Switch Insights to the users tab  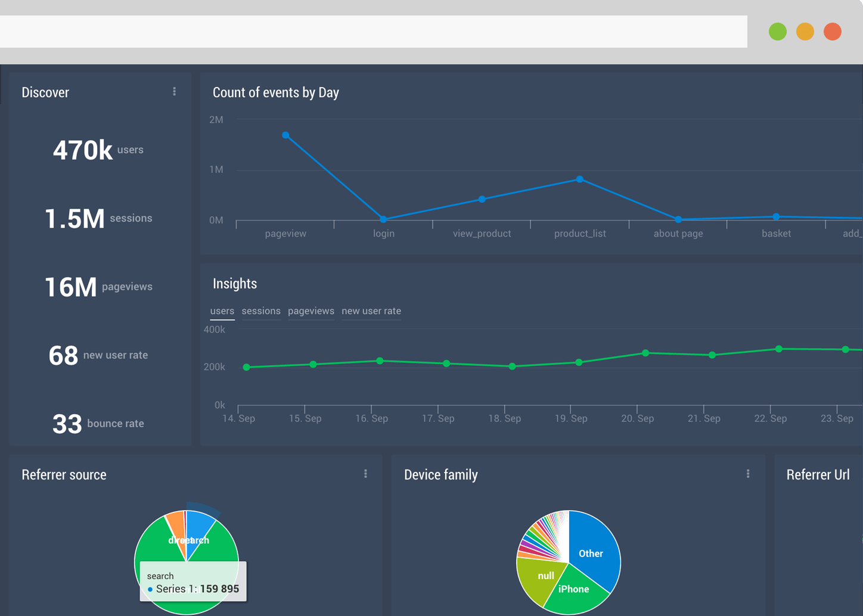pos(222,311)
